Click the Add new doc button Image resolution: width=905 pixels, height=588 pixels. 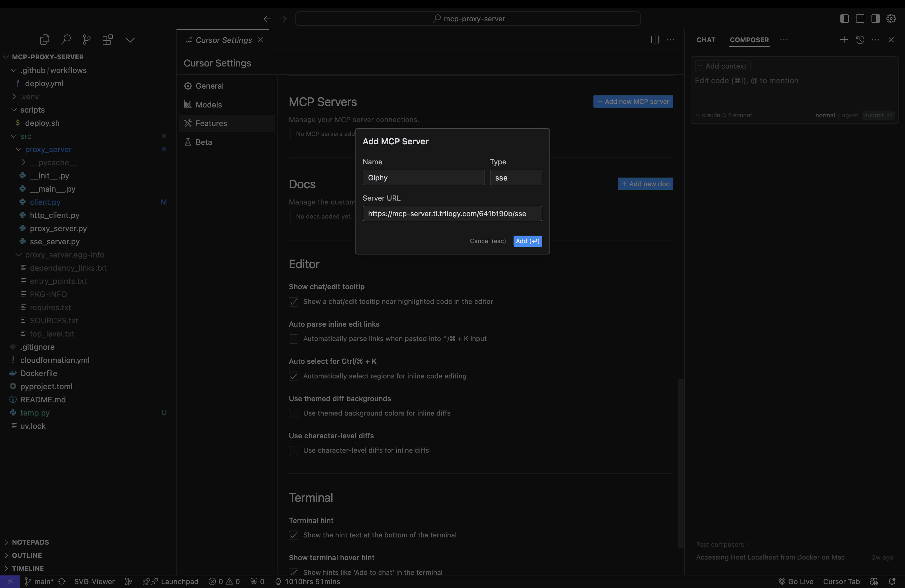[x=645, y=184]
